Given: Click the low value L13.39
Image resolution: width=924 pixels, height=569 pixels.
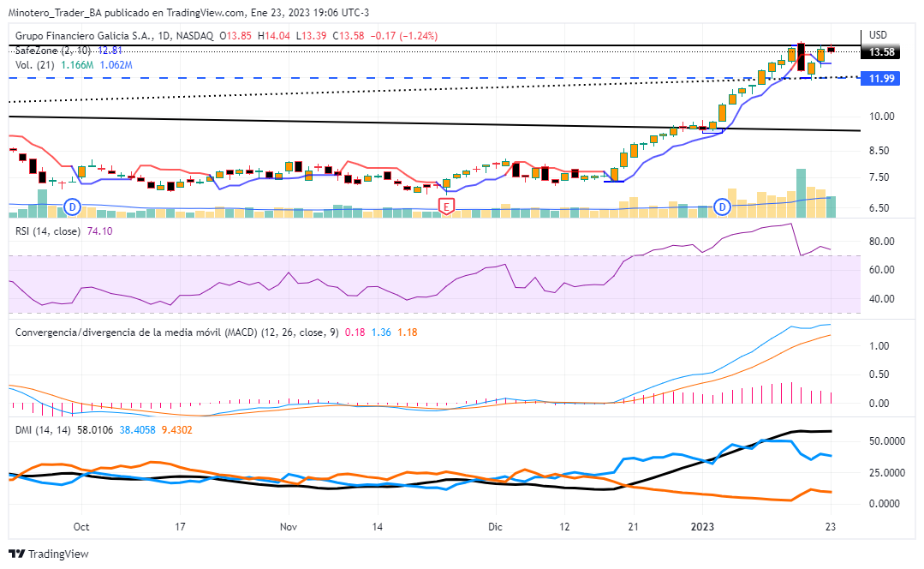Looking at the screenshot, I should click(311, 35).
